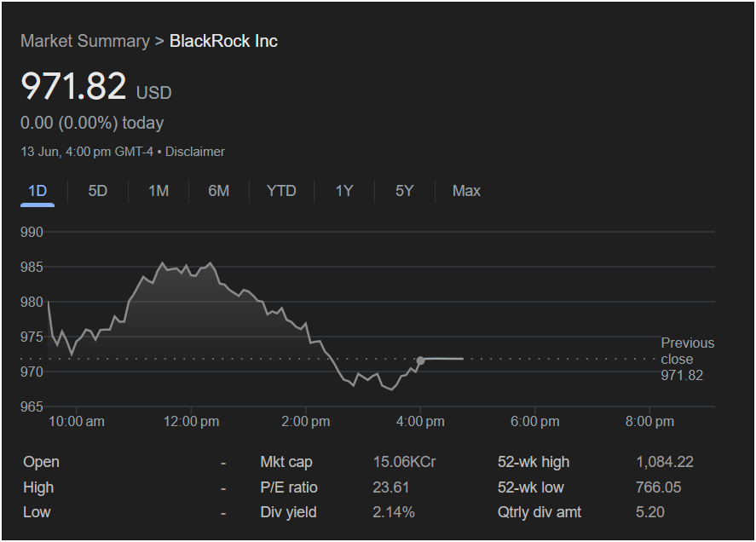Click the Low label in stats
The width and height of the screenshot is (756, 542).
point(37,512)
